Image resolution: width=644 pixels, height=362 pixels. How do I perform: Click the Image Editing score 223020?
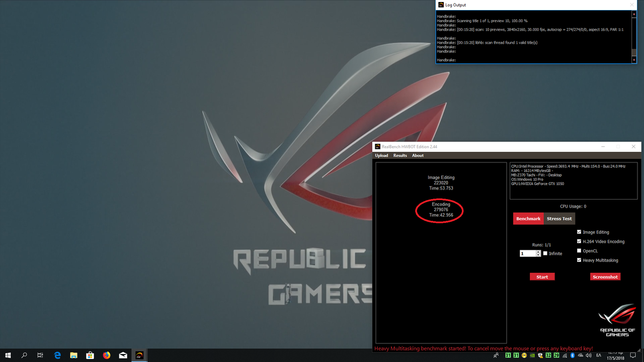[441, 183]
